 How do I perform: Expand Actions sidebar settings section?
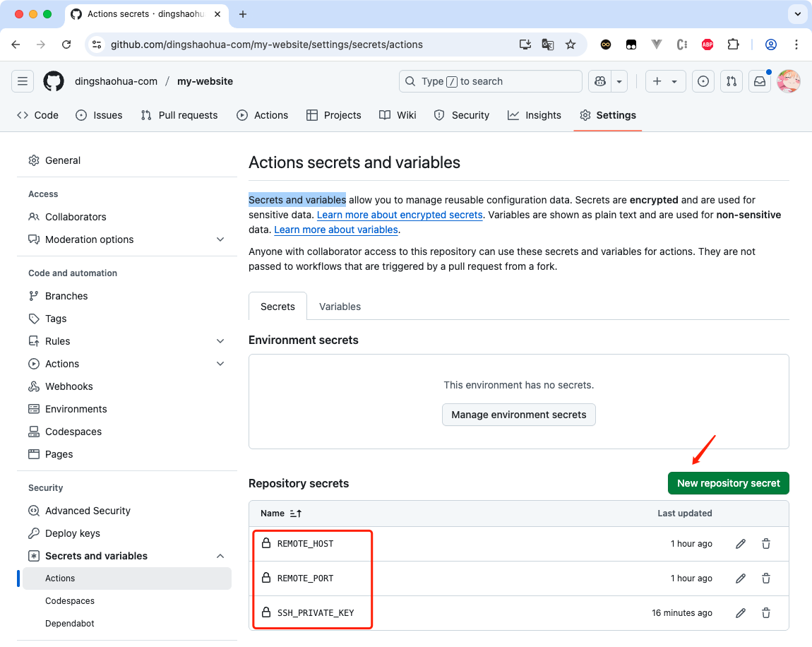tap(220, 364)
